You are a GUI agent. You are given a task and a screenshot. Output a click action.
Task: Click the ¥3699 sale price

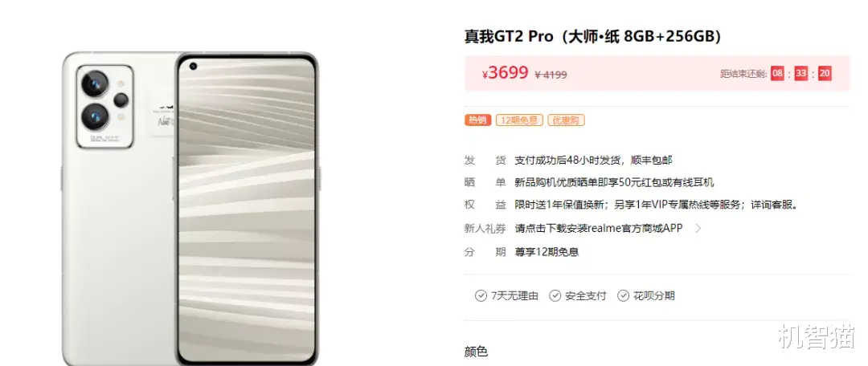(505, 72)
